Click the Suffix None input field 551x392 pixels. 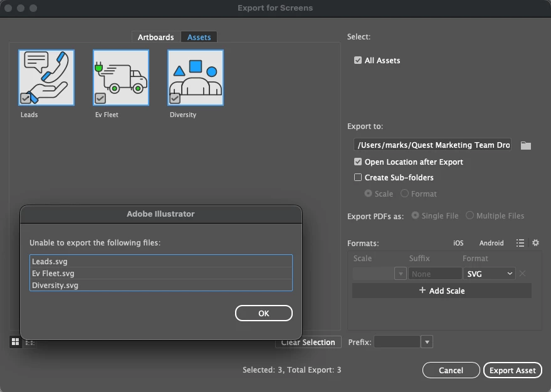435,274
